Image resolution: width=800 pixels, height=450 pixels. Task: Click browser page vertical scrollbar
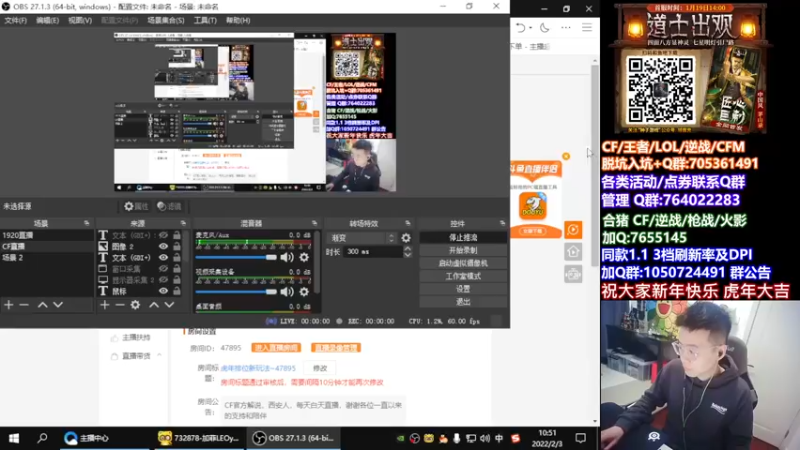(x=595, y=164)
